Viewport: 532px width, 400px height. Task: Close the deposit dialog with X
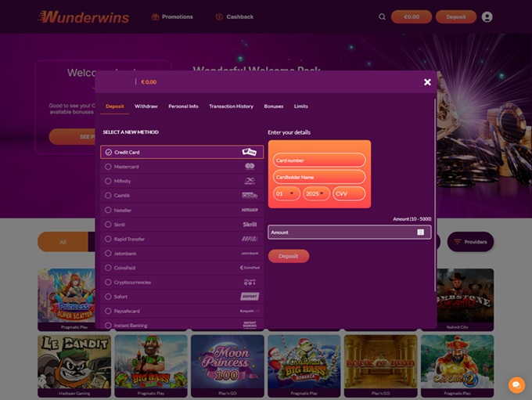point(427,81)
